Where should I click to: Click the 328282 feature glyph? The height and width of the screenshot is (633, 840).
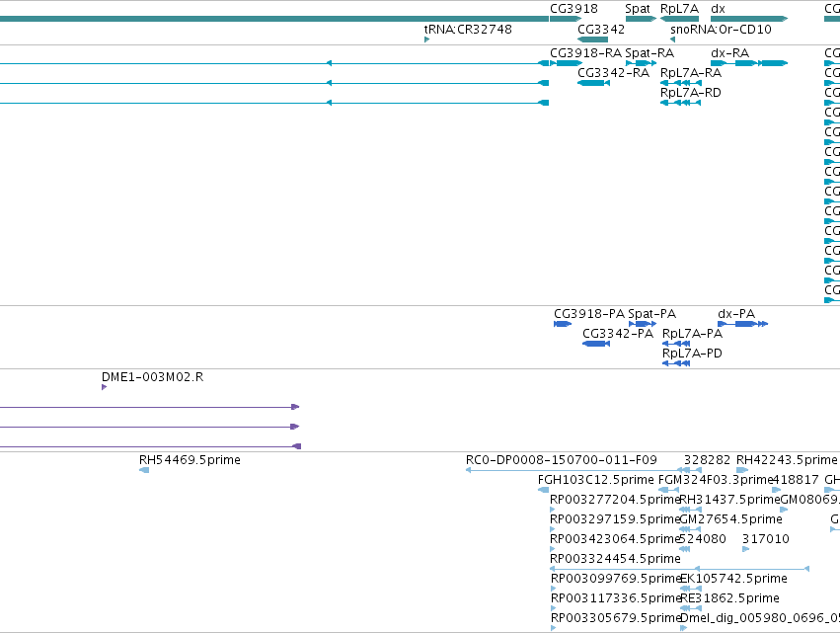tap(693, 470)
